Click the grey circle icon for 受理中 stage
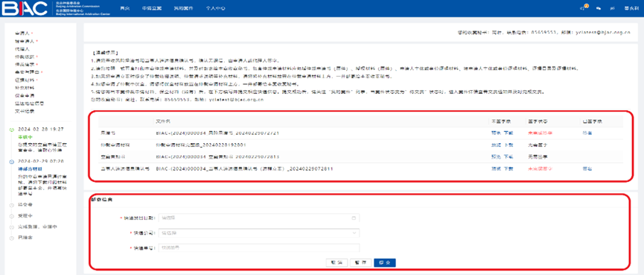The image size is (644, 275). [x=11, y=215]
